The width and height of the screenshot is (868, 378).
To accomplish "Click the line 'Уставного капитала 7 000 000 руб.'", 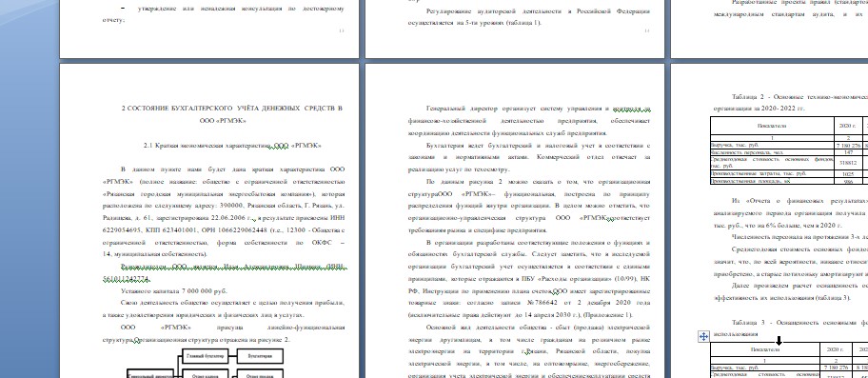I will [x=174, y=290].
